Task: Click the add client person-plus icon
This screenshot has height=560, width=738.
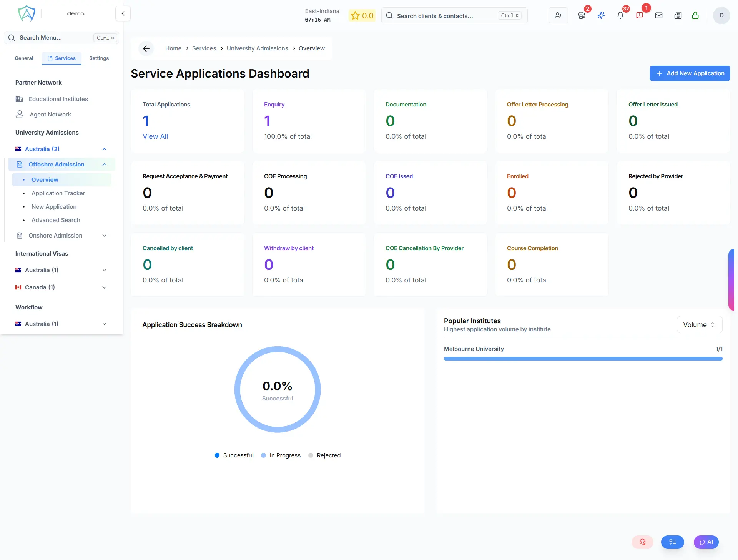Action: pos(558,15)
